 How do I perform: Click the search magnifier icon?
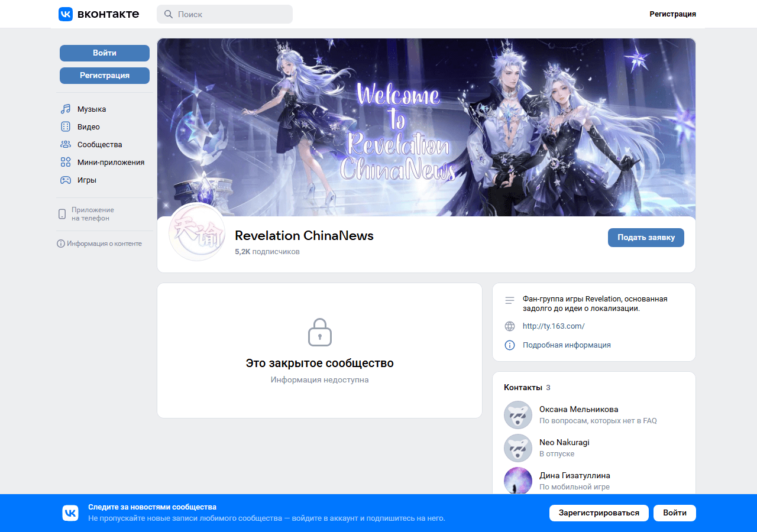coord(169,14)
